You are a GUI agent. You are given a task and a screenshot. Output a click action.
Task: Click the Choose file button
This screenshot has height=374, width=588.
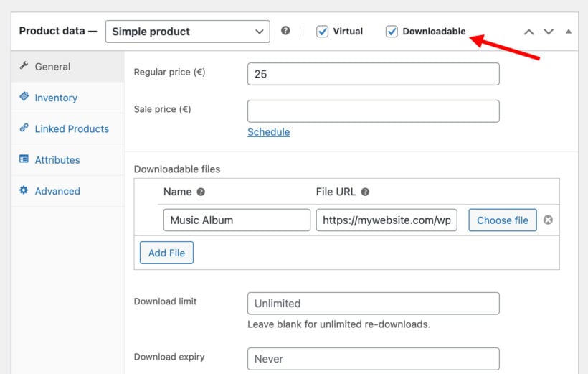point(503,220)
